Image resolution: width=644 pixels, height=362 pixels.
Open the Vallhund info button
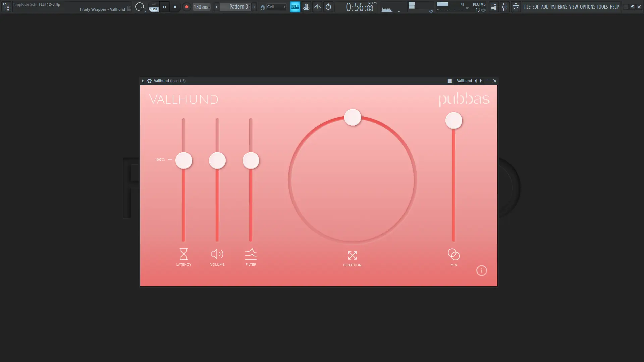tap(481, 270)
